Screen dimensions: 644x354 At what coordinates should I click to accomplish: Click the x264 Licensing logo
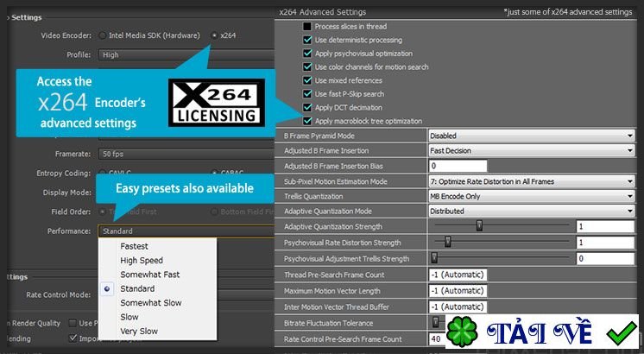click(x=217, y=103)
